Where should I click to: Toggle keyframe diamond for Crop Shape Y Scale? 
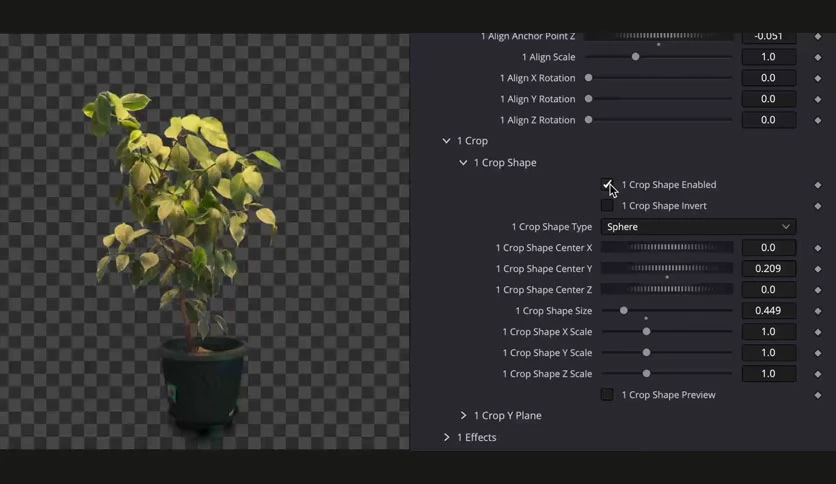tap(817, 353)
